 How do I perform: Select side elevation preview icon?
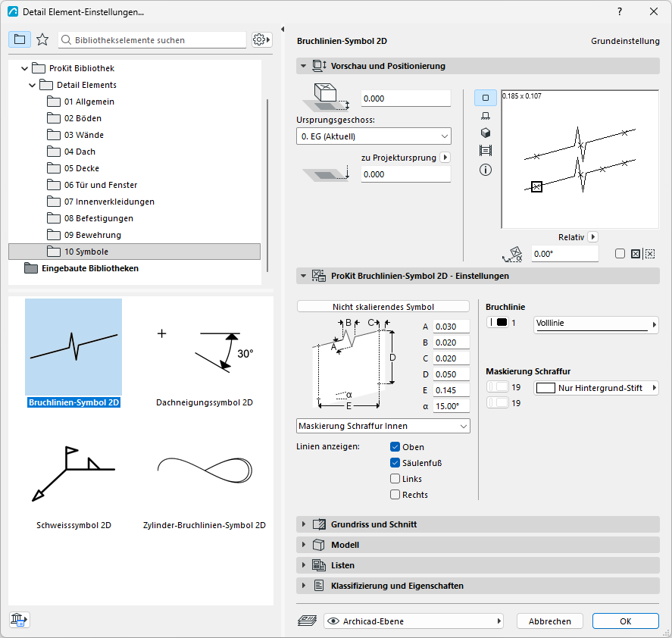tap(485, 116)
